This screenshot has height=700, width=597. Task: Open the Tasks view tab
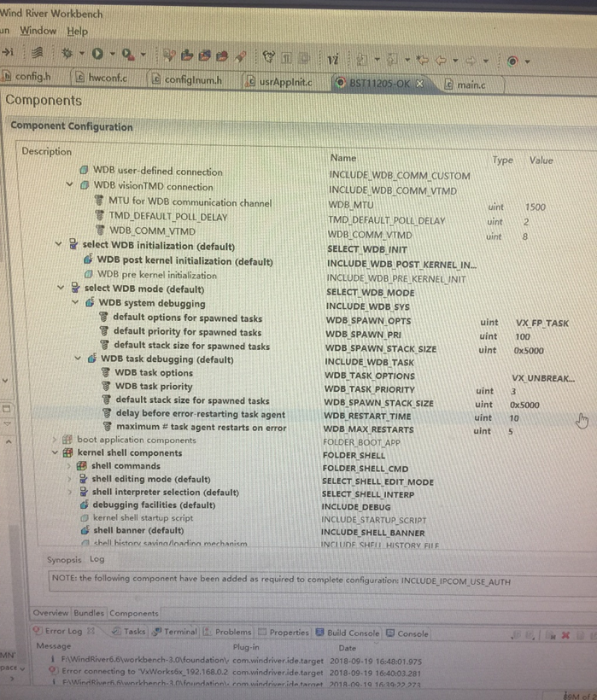point(129,631)
